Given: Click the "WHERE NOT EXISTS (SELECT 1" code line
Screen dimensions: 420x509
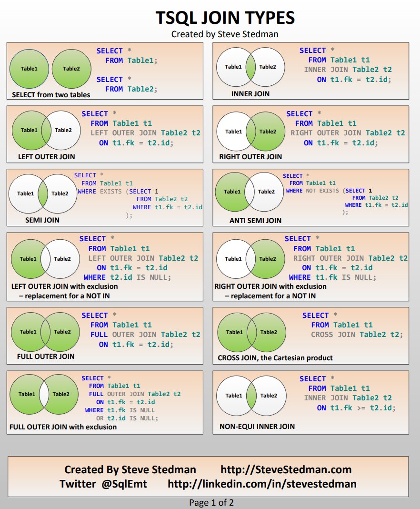Looking at the screenshot, I should coord(329,191).
